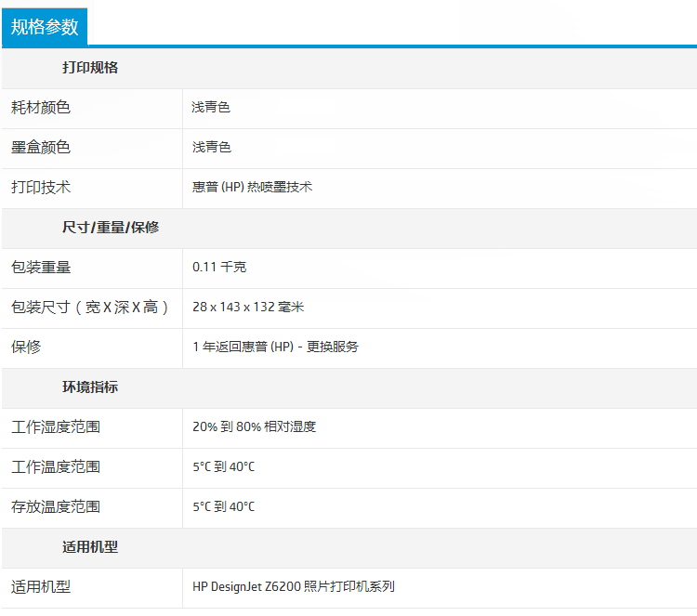The image size is (697, 616).
Task: Select the 浅青色 value for 耗材颜色
Action: (211, 107)
